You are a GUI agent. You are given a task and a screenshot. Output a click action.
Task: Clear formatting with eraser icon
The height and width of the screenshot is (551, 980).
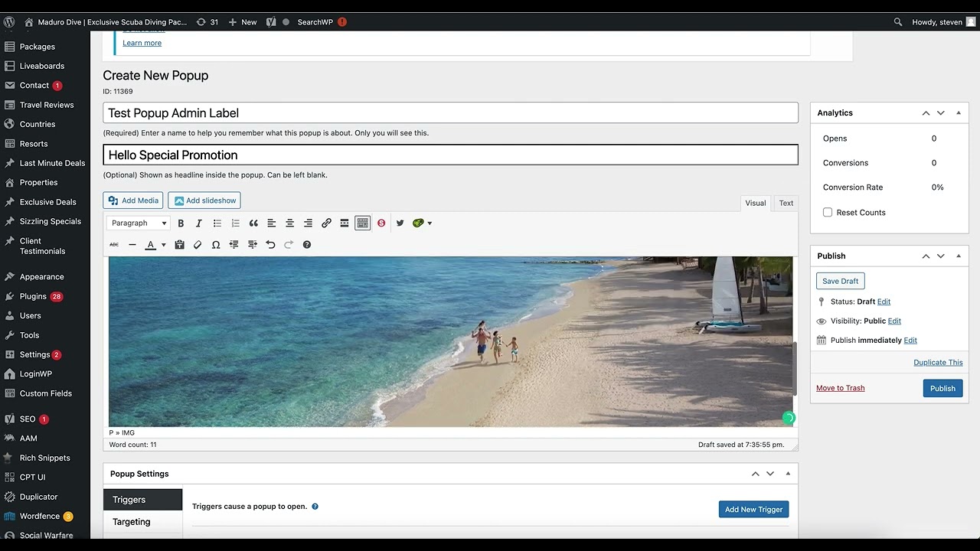point(198,245)
